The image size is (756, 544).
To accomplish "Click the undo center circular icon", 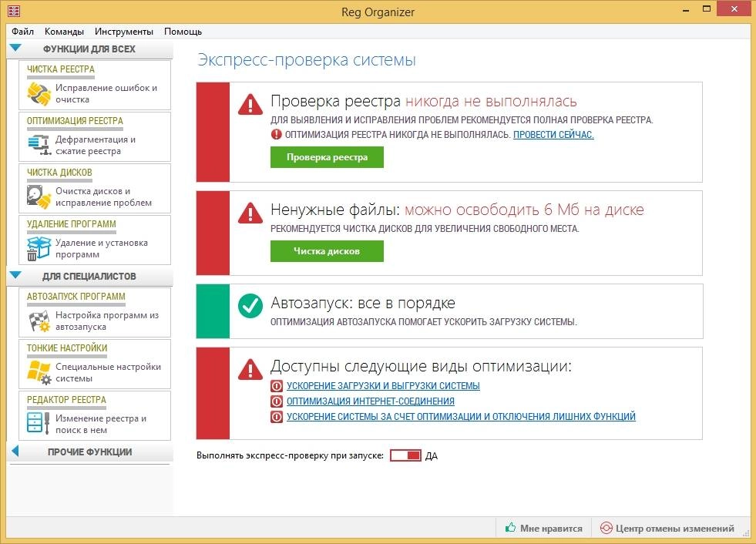I will click(x=606, y=528).
